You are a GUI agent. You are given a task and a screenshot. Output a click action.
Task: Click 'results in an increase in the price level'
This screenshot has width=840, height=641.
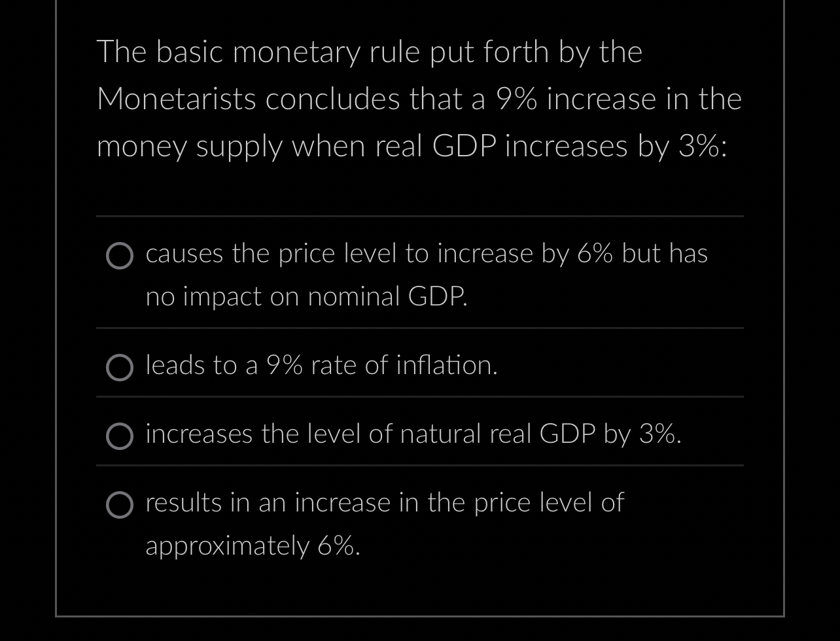click(384, 503)
